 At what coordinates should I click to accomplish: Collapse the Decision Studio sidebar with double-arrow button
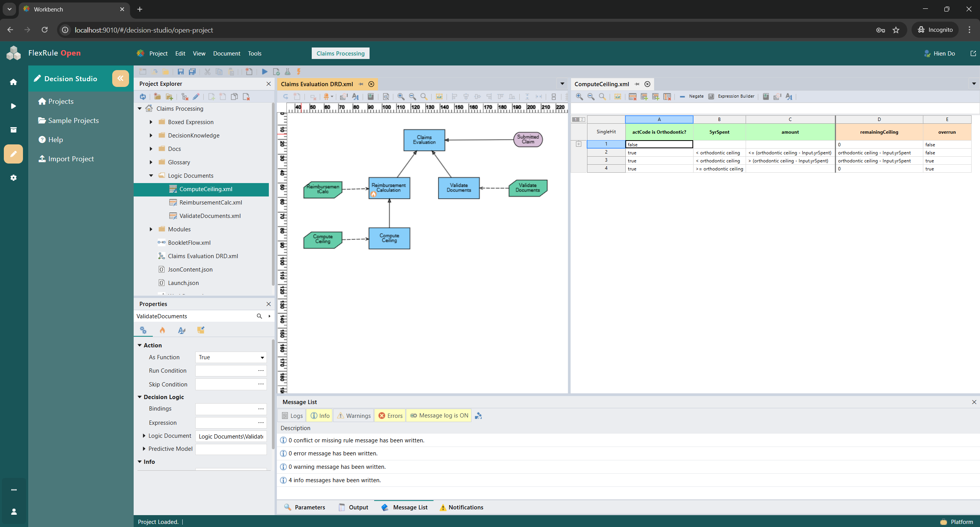point(120,79)
